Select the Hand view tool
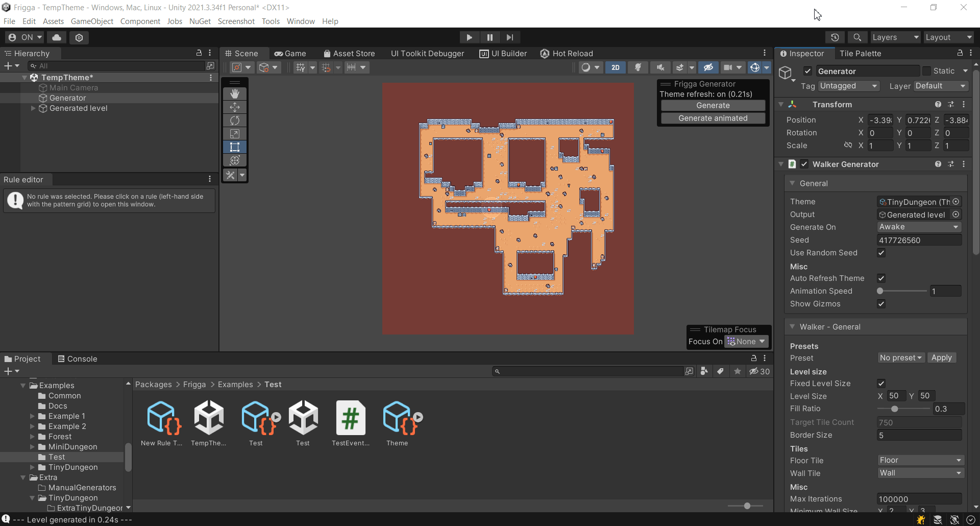 click(235, 93)
